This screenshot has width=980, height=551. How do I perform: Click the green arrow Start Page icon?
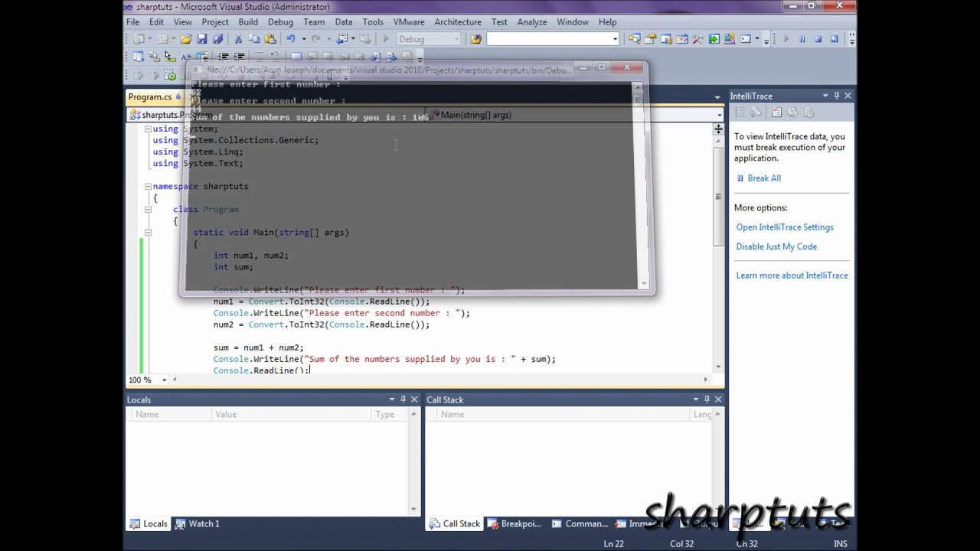[x=714, y=39]
